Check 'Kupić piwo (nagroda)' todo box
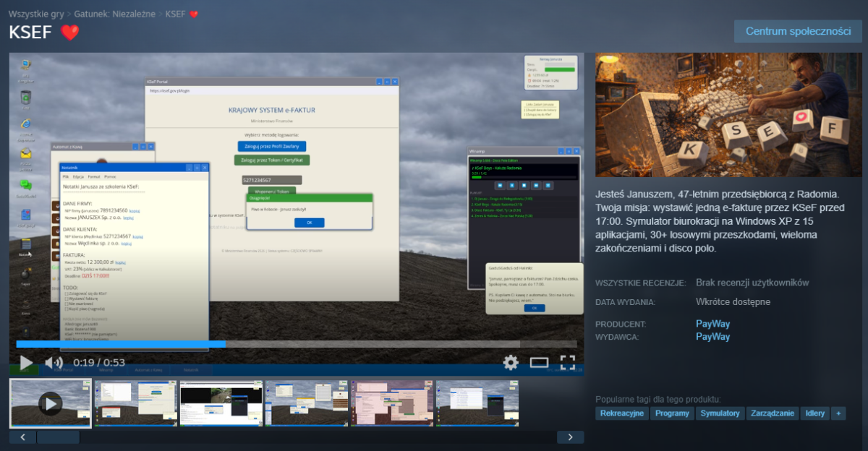This screenshot has width=868, height=451. (65, 310)
